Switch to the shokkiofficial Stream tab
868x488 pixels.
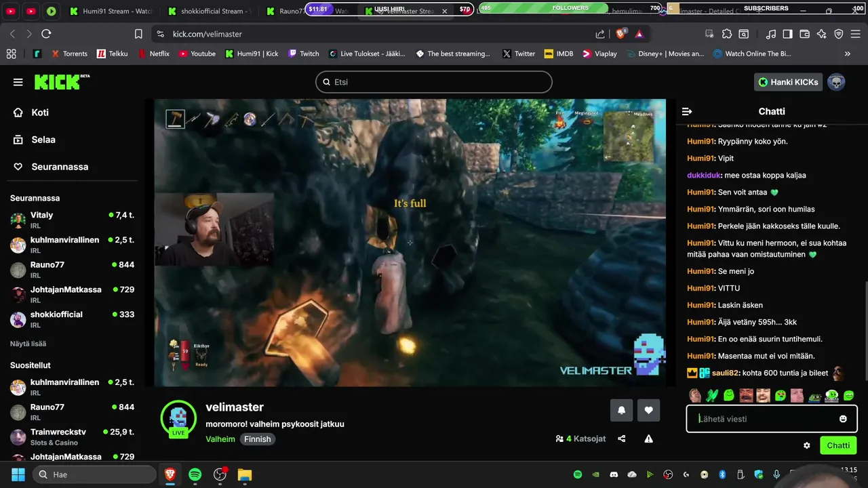click(x=208, y=11)
